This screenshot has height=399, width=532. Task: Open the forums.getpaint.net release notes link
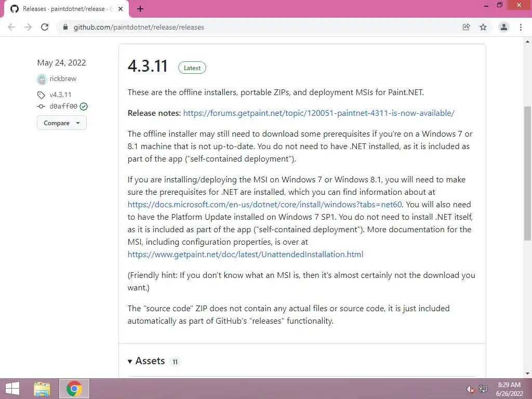pos(319,113)
